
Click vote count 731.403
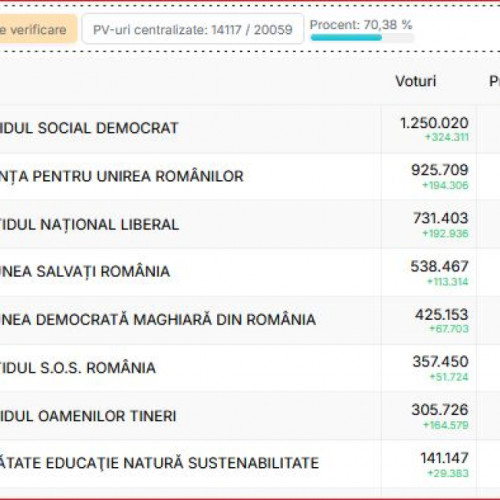pyautogui.click(x=441, y=218)
